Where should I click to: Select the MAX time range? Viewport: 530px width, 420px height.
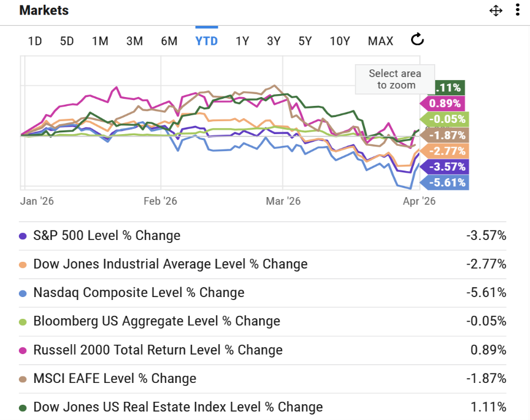click(380, 41)
